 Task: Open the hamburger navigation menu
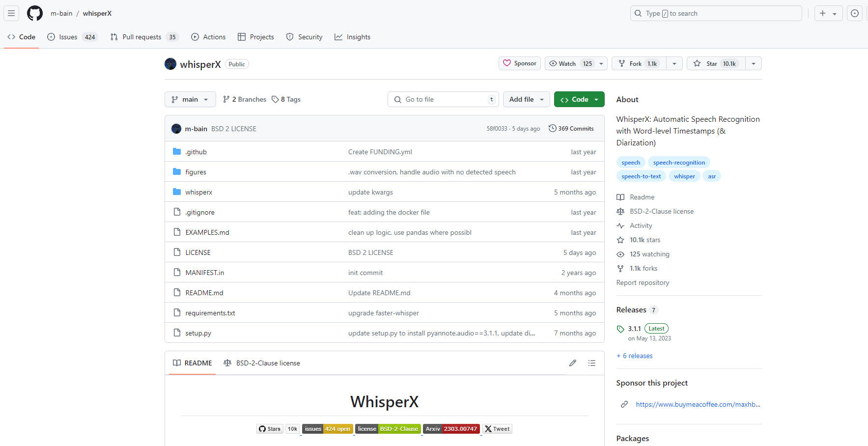tap(11, 13)
